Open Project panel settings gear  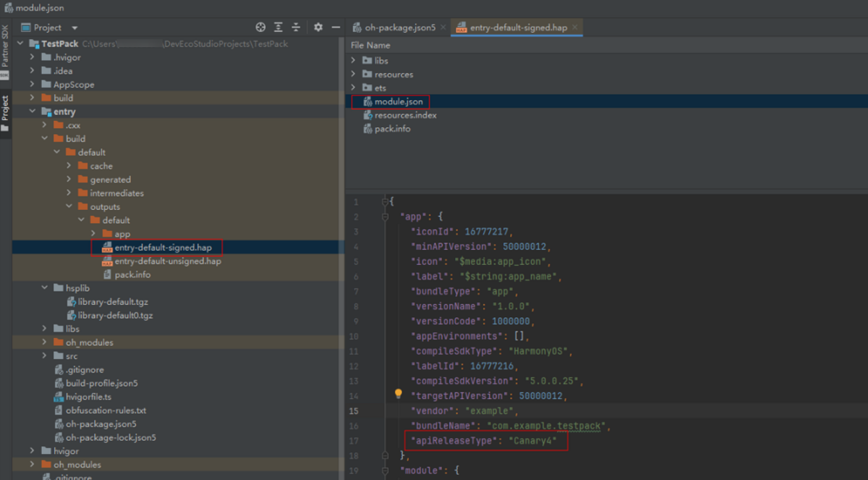pyautogui.click(x=318, y=28)
